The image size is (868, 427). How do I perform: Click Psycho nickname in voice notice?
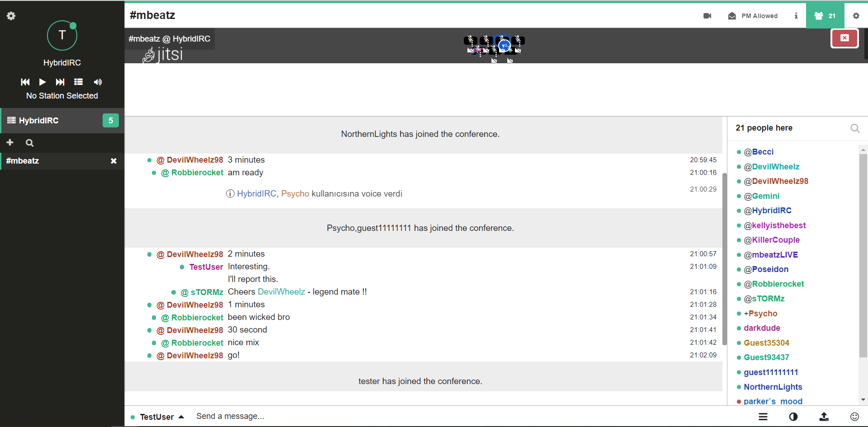click(x=295, y=194)
